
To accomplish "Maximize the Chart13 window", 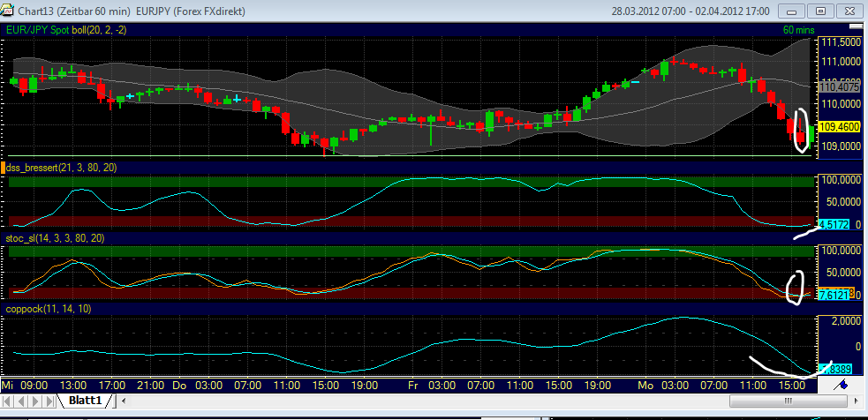I will click(x=821, y=11).
